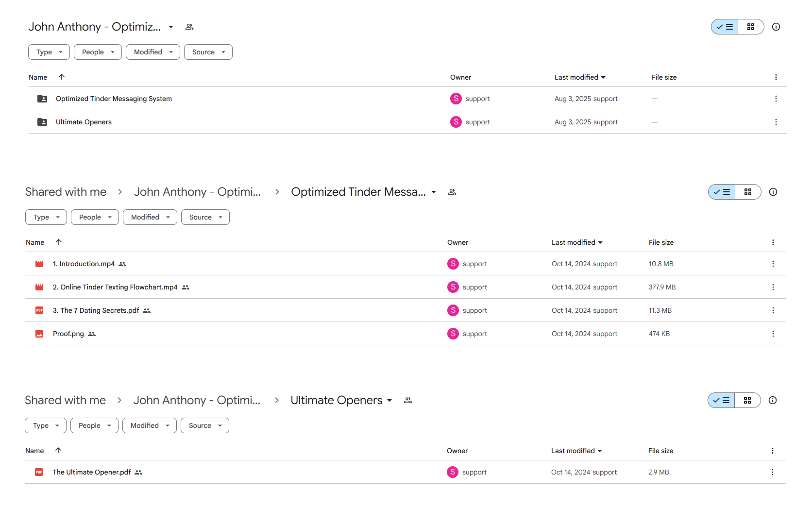This screenshot has height=509, width=812.
Task: Open Ultimate Openers shared folder icon
Action: pyautogui.click(x=42, y=122)
